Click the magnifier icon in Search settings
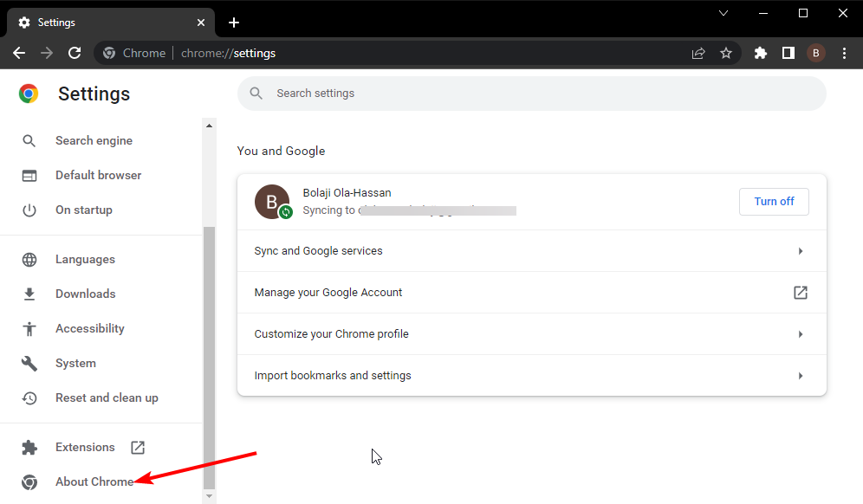Viewport: 863px width, 504px height. coord(256,94)
